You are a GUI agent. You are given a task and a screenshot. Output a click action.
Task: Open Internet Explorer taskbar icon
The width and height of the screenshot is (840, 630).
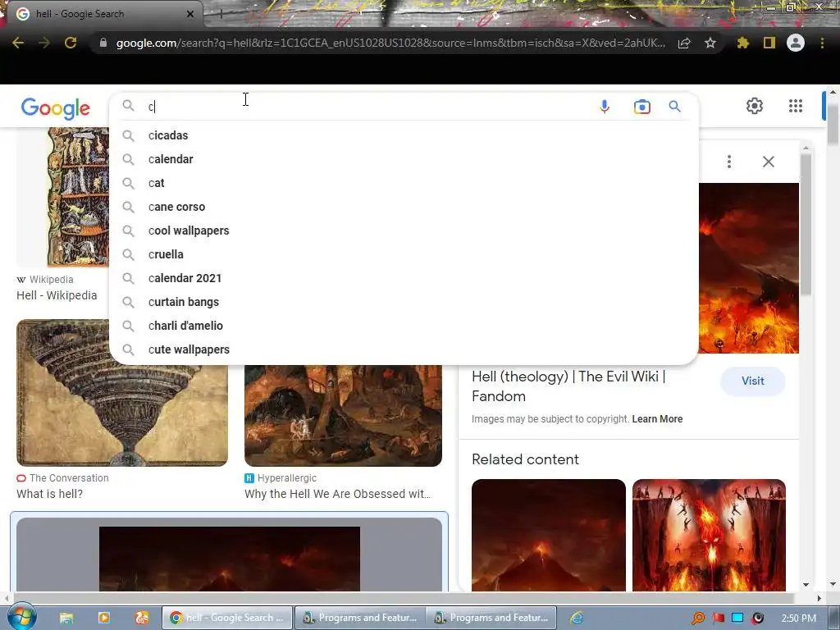(577, 618)
